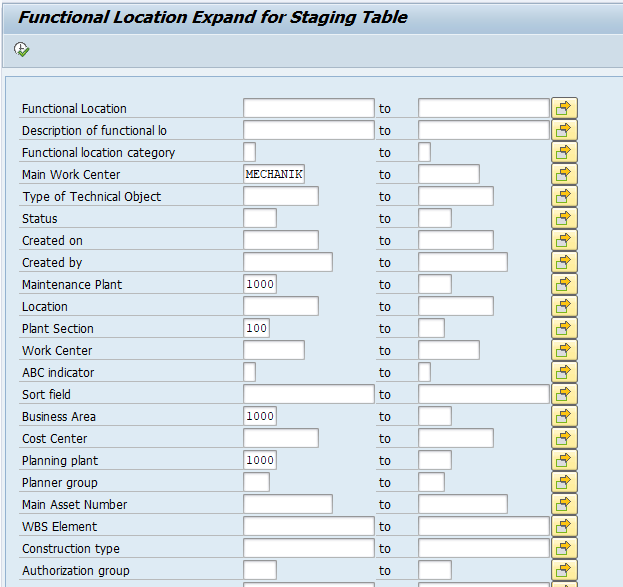Click multiple selection arrow for Status row

pyautogui.click(x=564, y=218)
